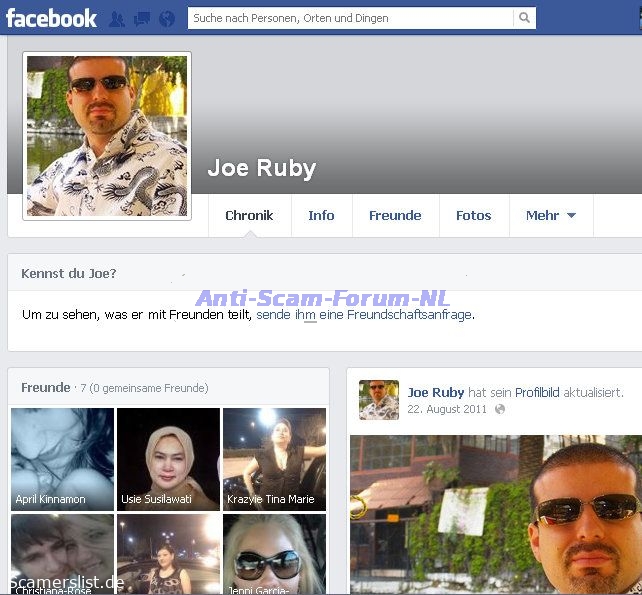642x595 pixels.
Task: Go to the Fotos tab
Action: coord(473,215)
